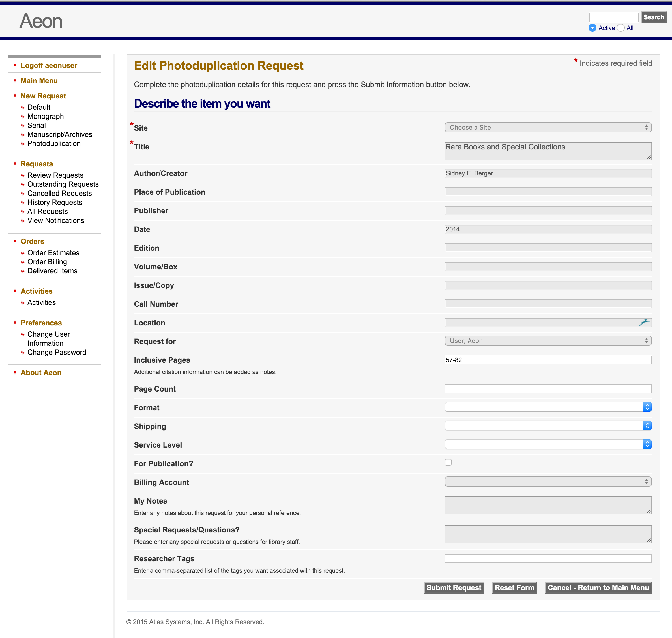This screenshot has width=672, height=638.
Task: Open Cancelled Requests
Action: 59,194
